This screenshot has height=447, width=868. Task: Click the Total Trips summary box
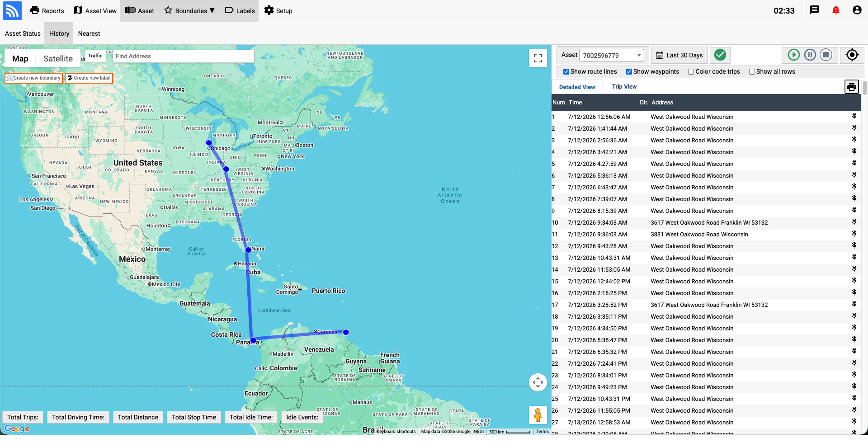pos(23,417)
